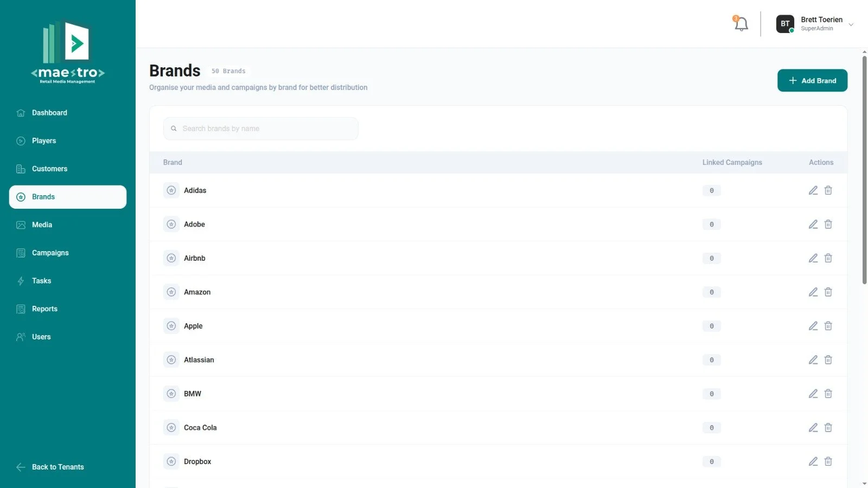
Task: Edit the Amazon brand
Action: (813, 292)
